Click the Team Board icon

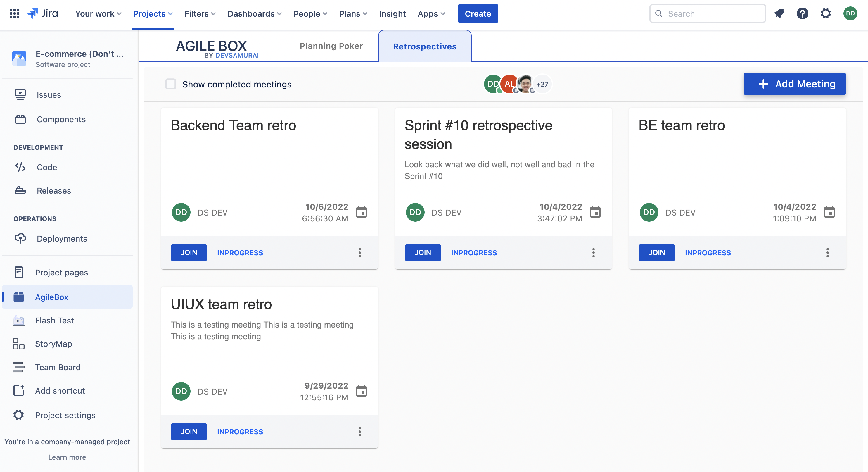click(x=19, y=367)
